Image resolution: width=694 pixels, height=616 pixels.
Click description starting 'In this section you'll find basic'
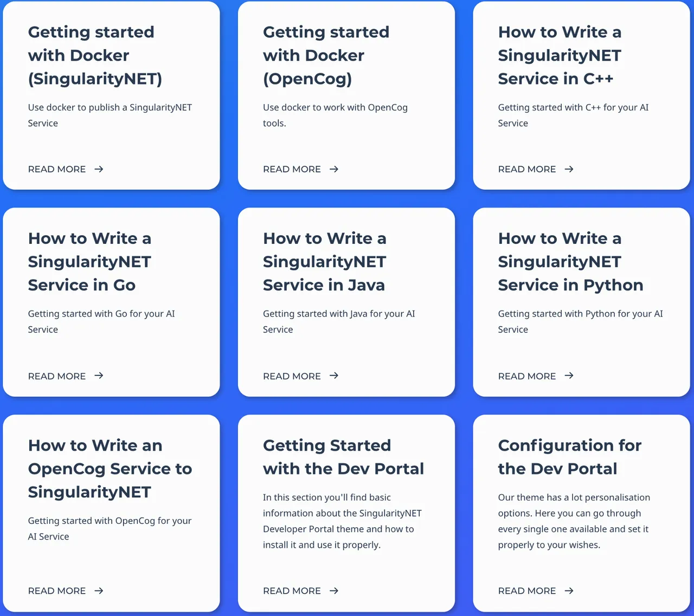click(x=342, y=521)
